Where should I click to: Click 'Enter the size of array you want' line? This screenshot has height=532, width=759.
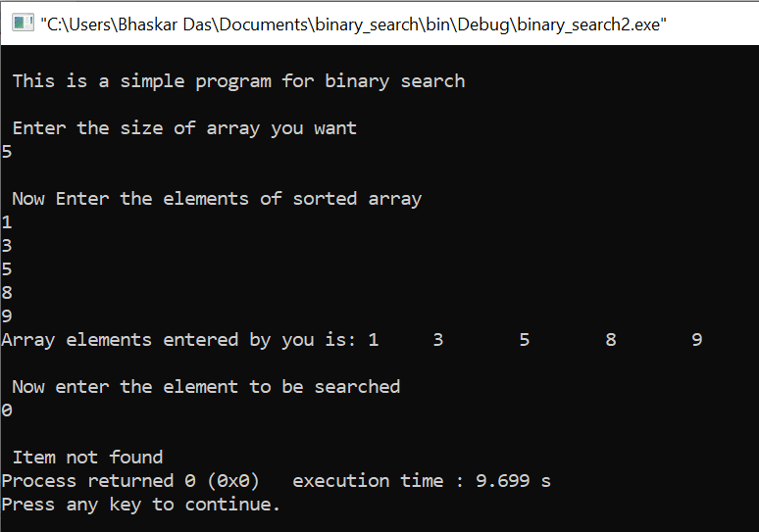(x=184, y=128)
